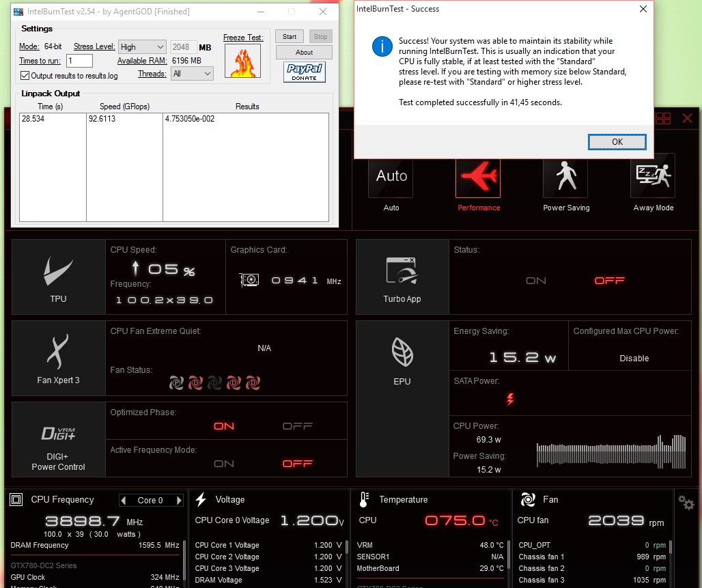Image resolution: width=702 pixels, height=588 pixels.
Task: Click the Freeze Test label
Action: pos(243,38)
